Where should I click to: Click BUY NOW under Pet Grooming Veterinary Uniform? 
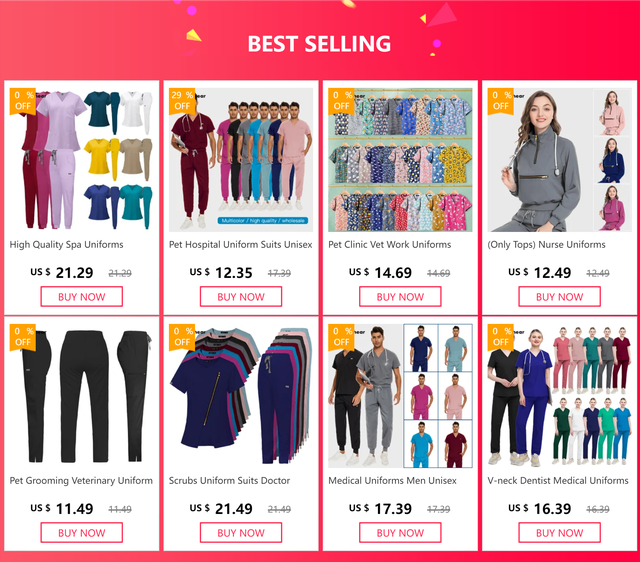pyautogui.click(x=82, y=533)
